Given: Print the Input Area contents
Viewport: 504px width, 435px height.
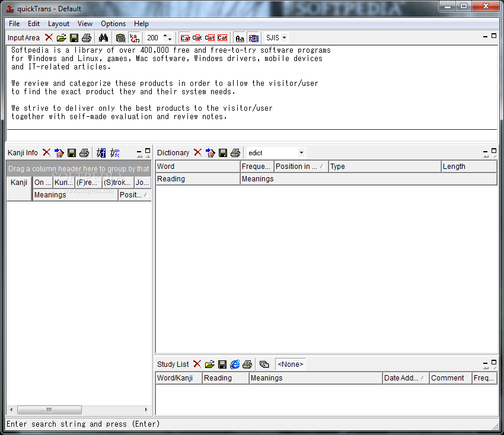Looking at the screenshot, I should [x=86, y=37].
